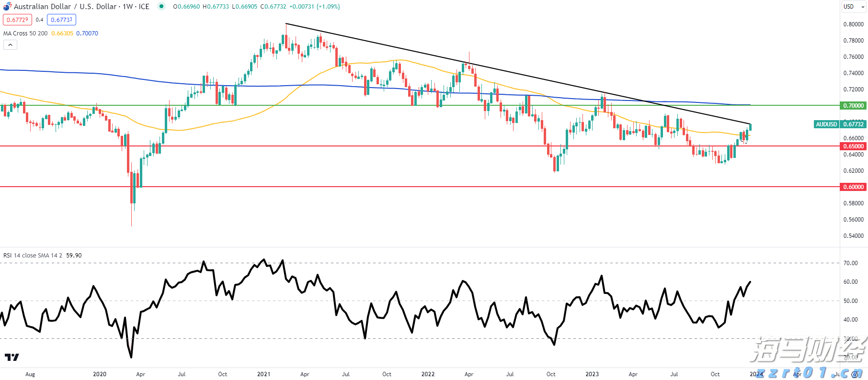Click the green market status dot
This screenshot has width=868, height=380.
click(x=161, y=6)
